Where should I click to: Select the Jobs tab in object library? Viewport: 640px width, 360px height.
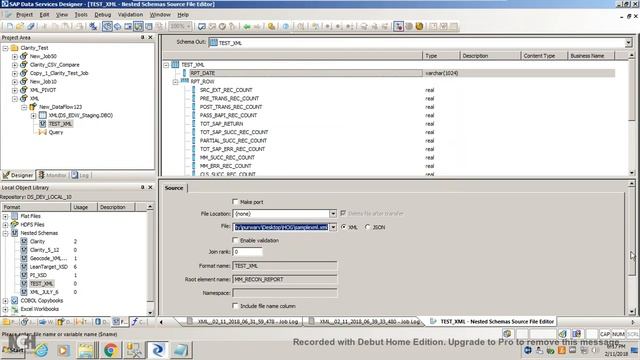click(x=27, y=322)
